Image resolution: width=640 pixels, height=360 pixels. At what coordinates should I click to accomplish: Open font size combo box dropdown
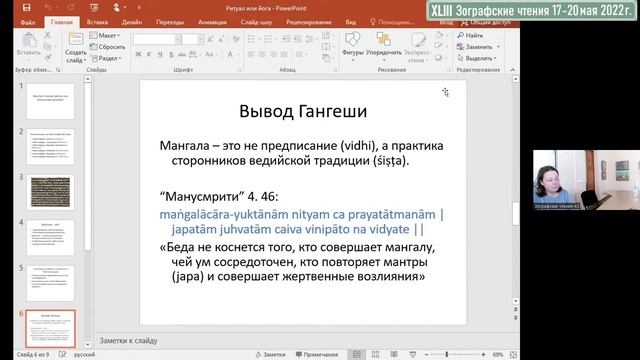tap(200, 39)
